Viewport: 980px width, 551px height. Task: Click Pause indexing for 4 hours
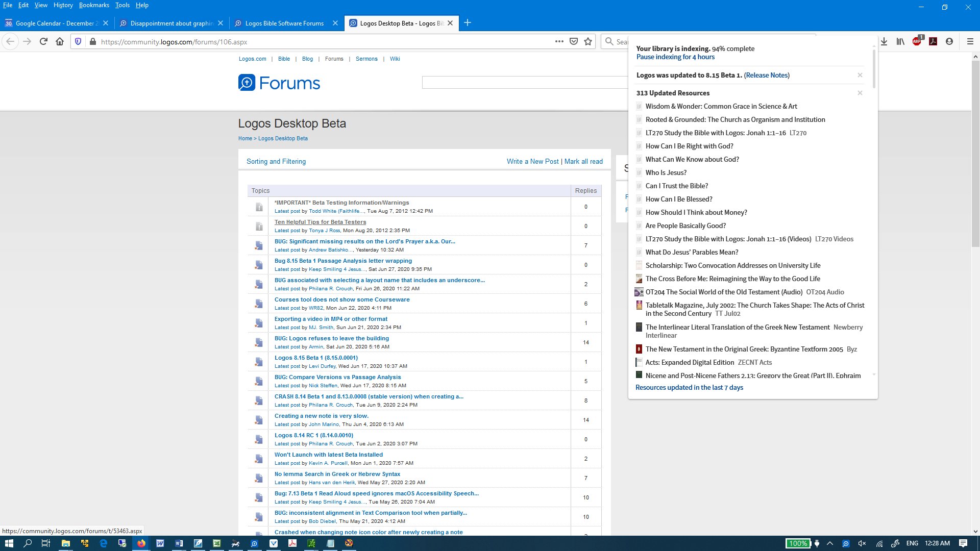pos(675,57)
